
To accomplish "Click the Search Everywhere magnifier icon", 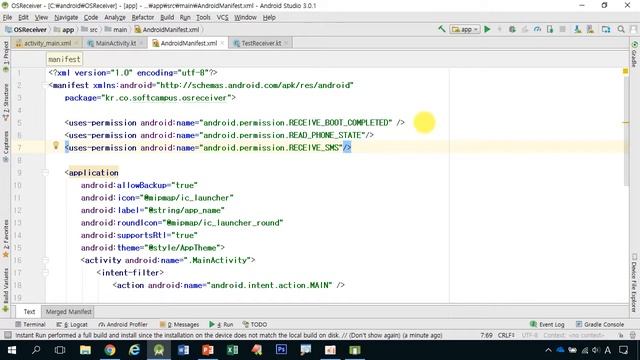I will tap(621, 29).
